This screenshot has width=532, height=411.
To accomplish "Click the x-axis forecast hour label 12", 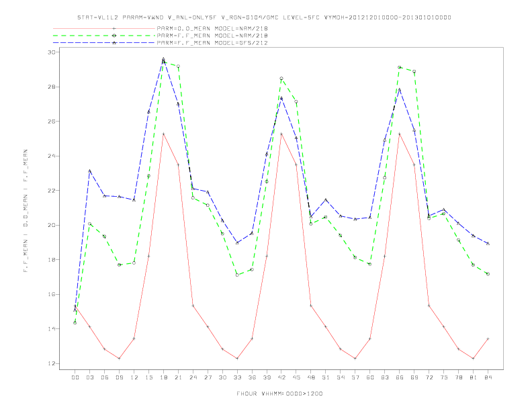I will 134,377.
